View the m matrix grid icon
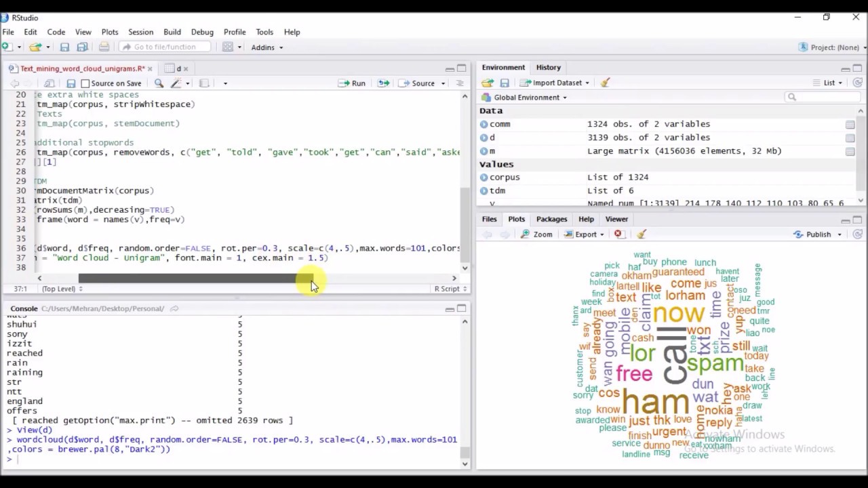The image size is (868, 488). coord(850,151)
